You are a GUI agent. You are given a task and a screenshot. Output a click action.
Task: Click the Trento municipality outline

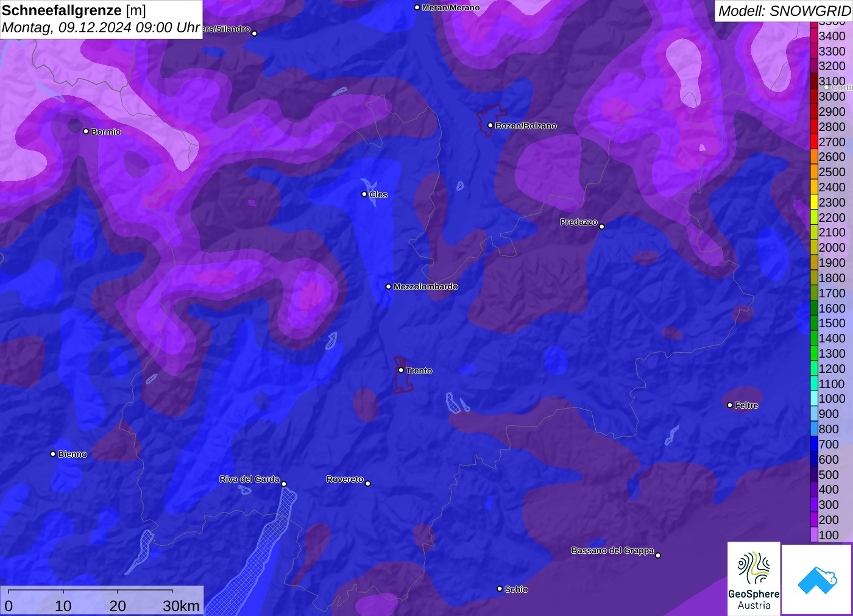(402, 375)
